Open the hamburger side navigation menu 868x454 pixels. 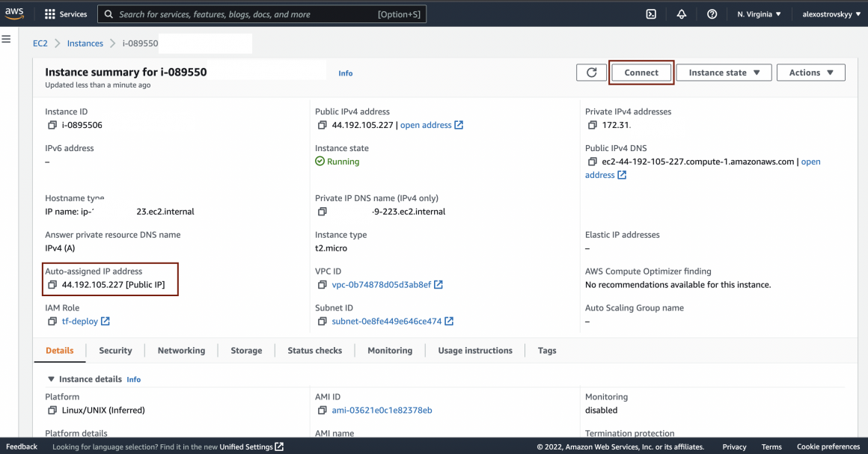pyautogui.click(x=7, y=40)
